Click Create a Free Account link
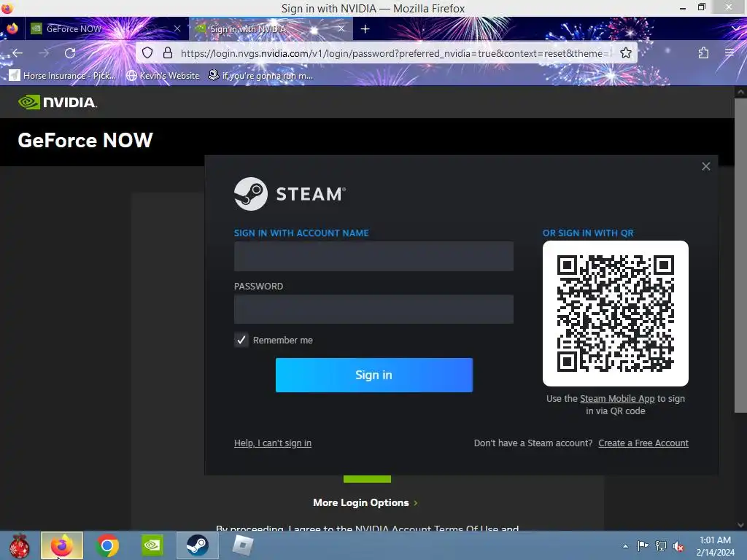Viewport: 747px width, 560px height. click(643, 443)
